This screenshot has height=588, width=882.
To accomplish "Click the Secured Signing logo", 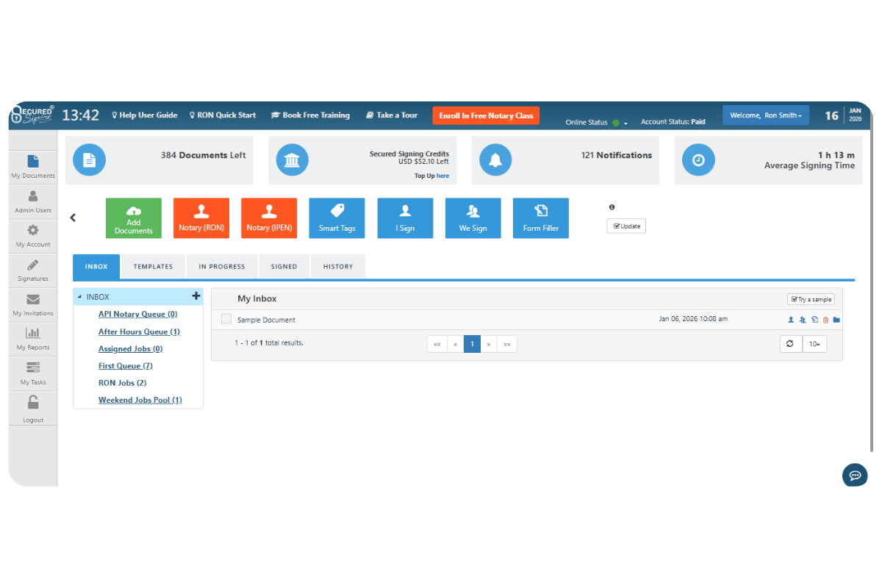I will [32, 115].
